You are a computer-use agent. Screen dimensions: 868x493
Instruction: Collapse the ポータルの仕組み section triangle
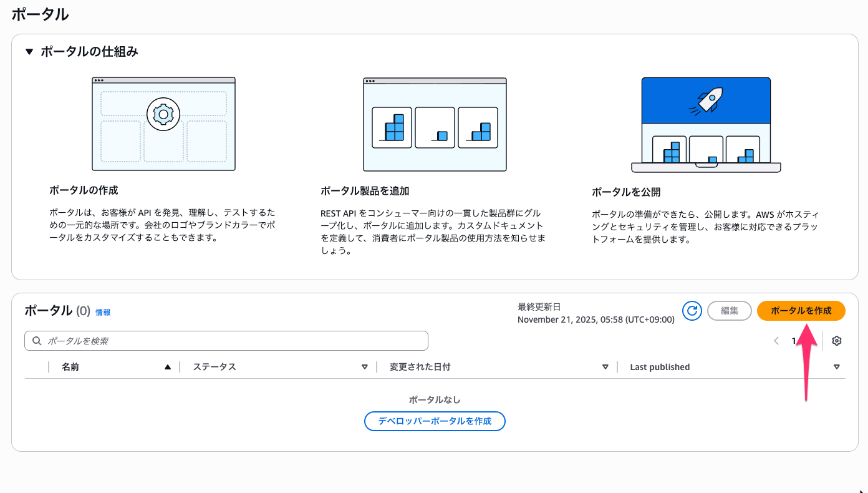(29, 52)
